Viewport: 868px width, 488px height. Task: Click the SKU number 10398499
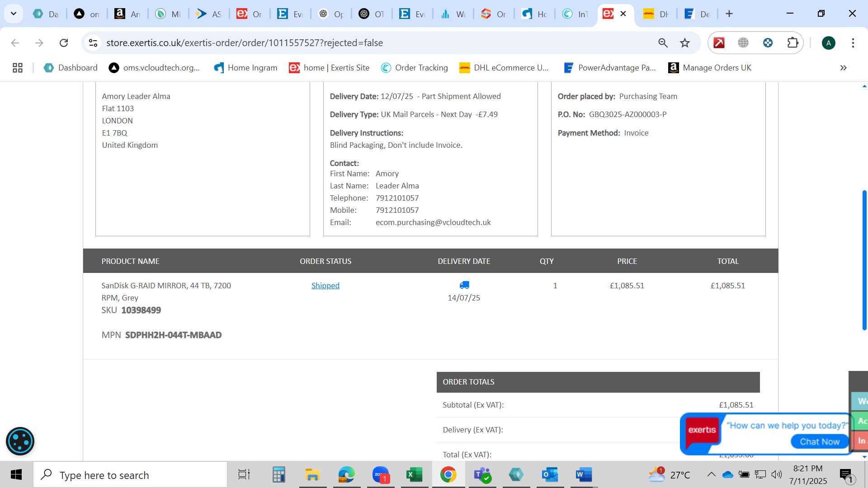[x=141, y=310]
